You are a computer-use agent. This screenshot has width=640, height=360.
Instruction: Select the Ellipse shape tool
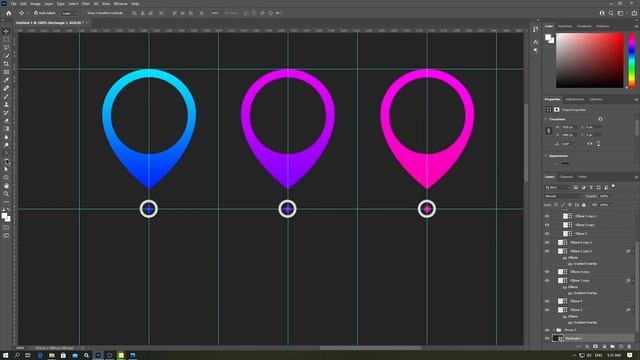pos(6,178)
